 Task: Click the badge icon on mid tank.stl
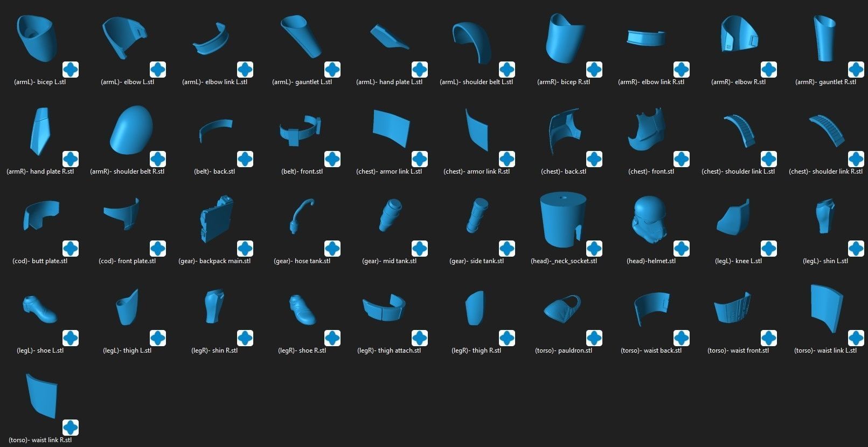(x=420, y=249)
